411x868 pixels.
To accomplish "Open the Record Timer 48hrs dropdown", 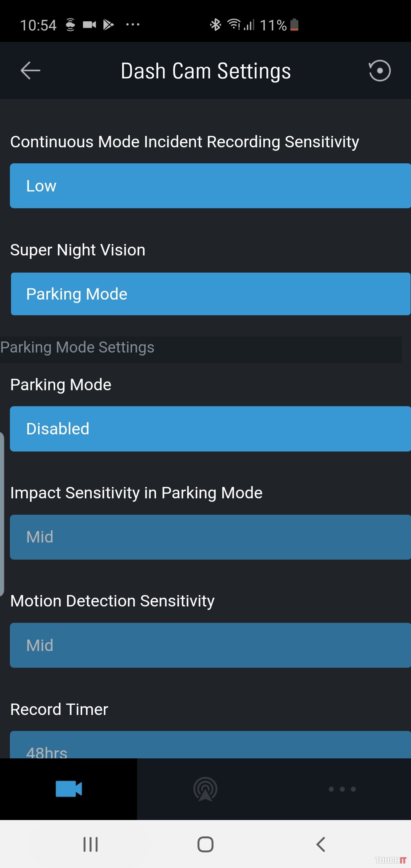I will [x=210, y=745].
